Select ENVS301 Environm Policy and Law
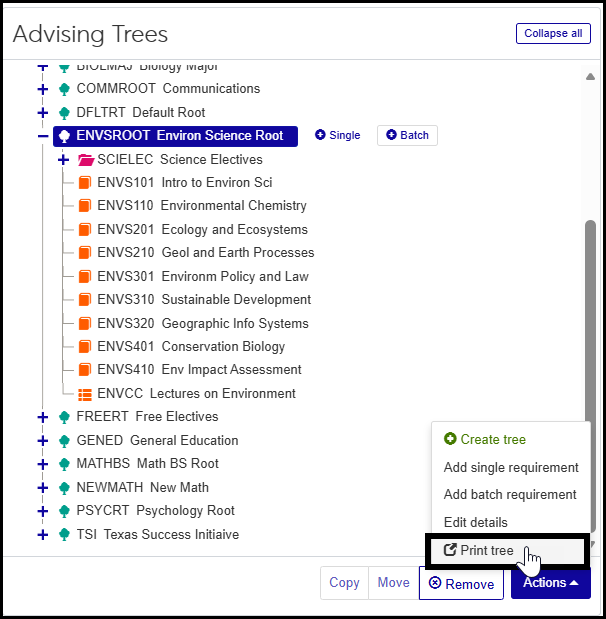The width and height of the screenshot is (606, 619). point(203,276)
